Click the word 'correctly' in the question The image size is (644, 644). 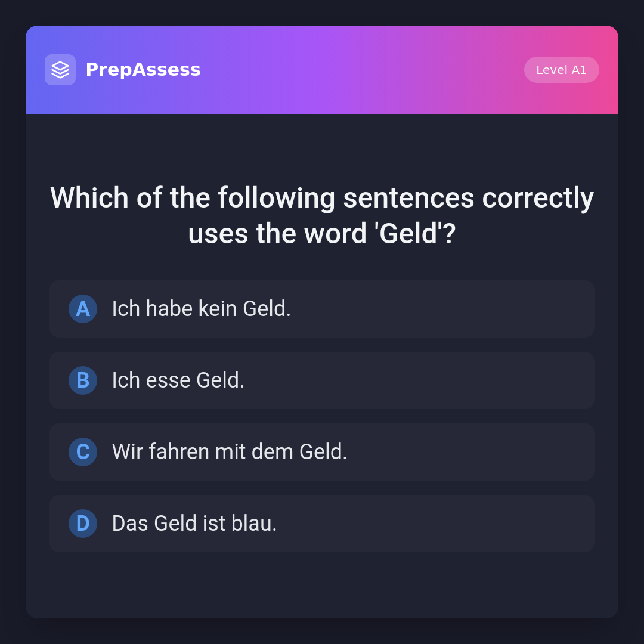(x=538, y=198)
